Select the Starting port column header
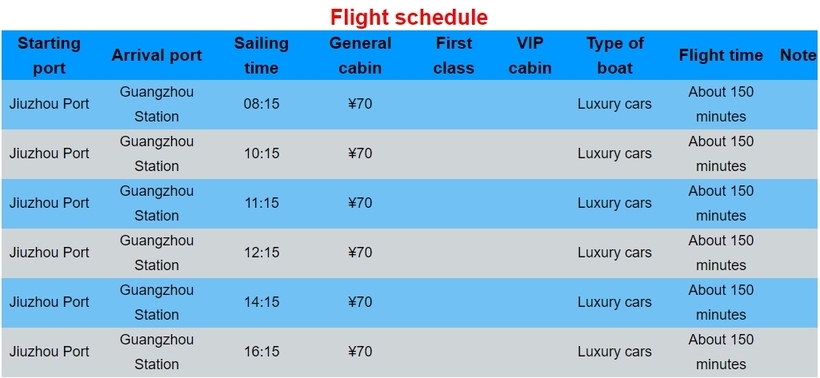Image resolution: width=820 pixels, height=378 pixels. 49,55
